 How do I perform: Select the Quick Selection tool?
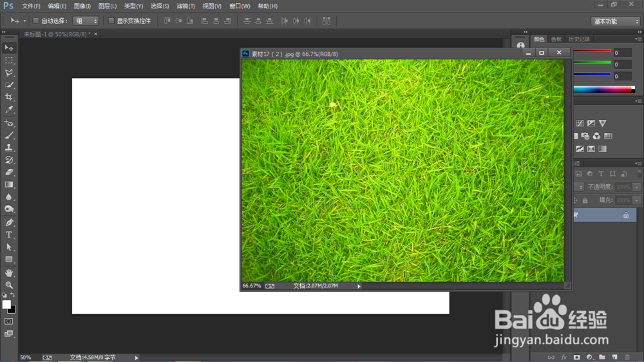8,85
